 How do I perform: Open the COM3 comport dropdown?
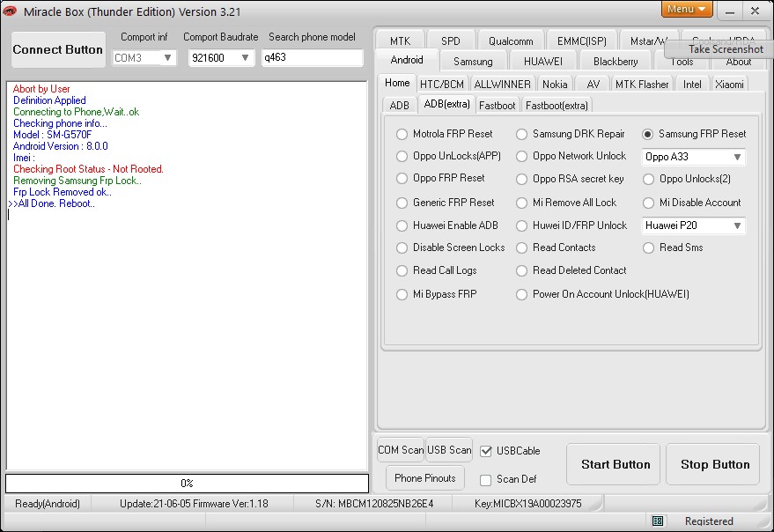click(x=144, y=58)
